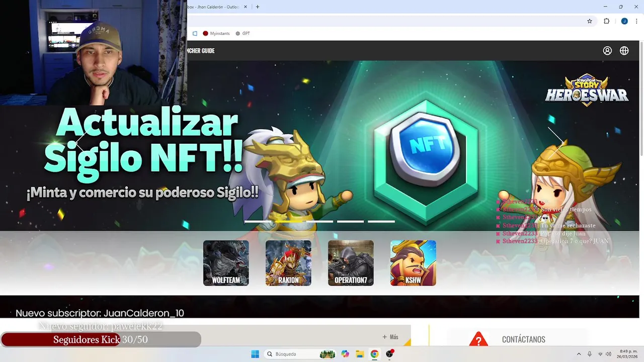Click the red warning question-mark icon
The width and height of the screenshot is (644, 362).
(x=478, y=339)
